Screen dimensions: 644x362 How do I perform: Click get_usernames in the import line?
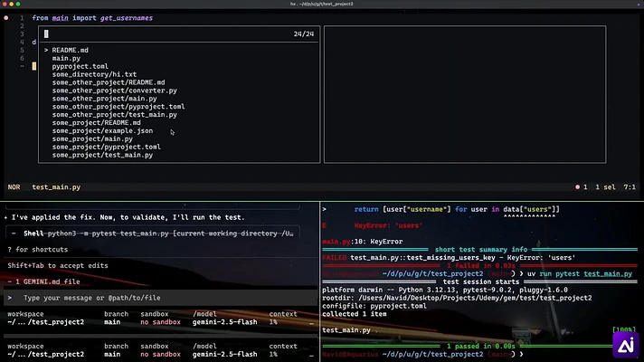point(127,18)
